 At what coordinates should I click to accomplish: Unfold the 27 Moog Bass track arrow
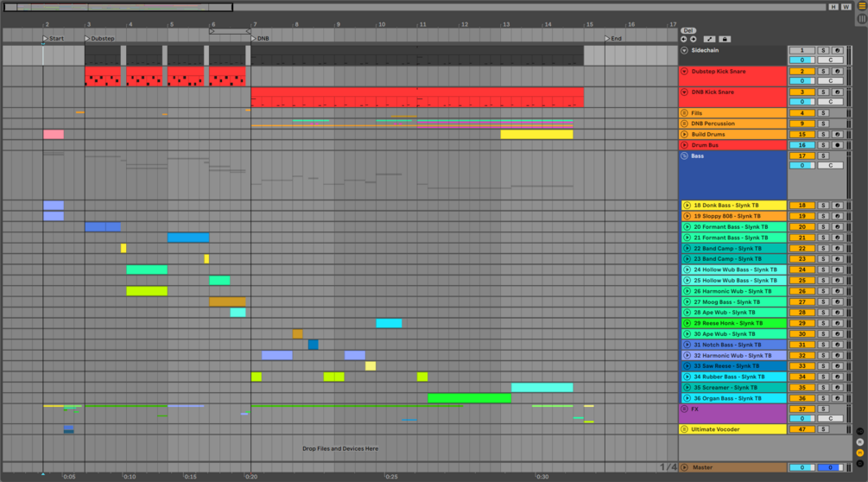[x=687, y=302]
